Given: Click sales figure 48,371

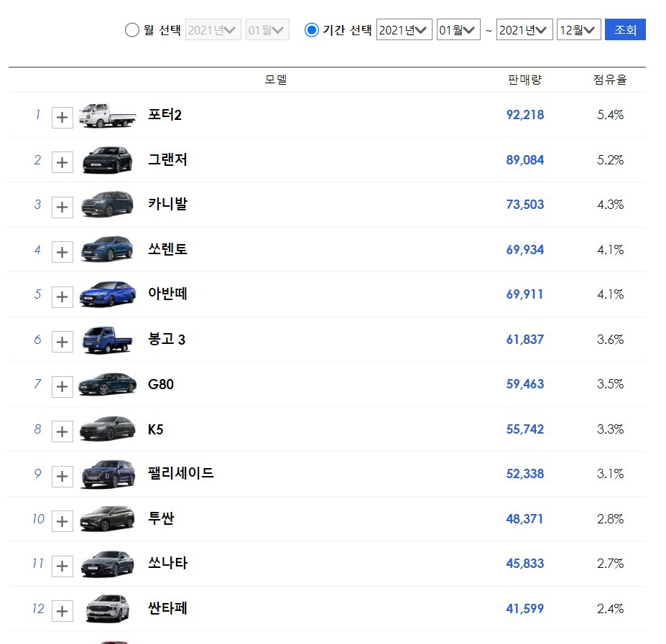Looking at the screenshot, I should tap(525, 519).
